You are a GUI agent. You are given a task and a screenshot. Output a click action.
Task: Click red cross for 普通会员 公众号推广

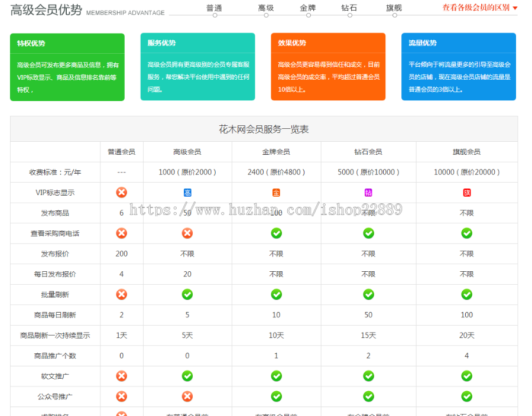point(121,396)
